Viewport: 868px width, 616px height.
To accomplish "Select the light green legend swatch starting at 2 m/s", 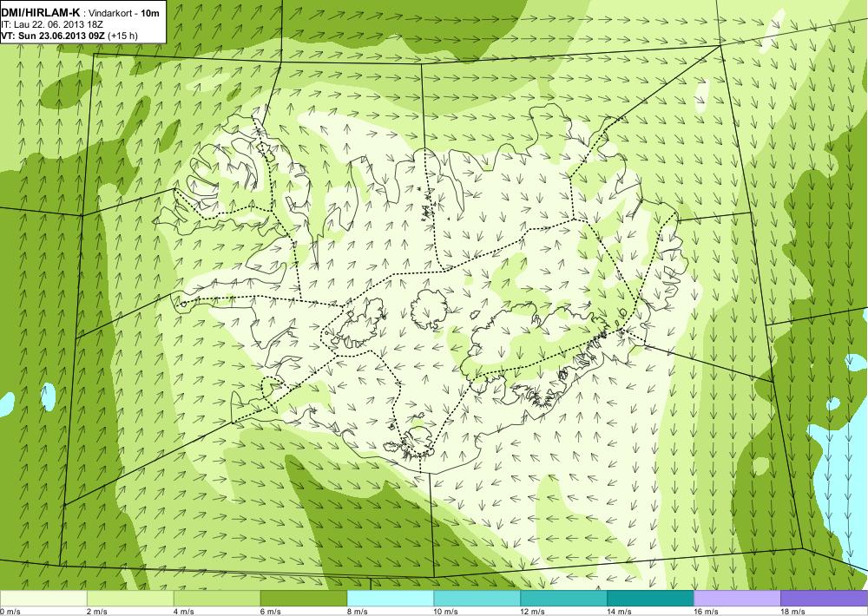I will pyautogui.click(x=130, y=599).
